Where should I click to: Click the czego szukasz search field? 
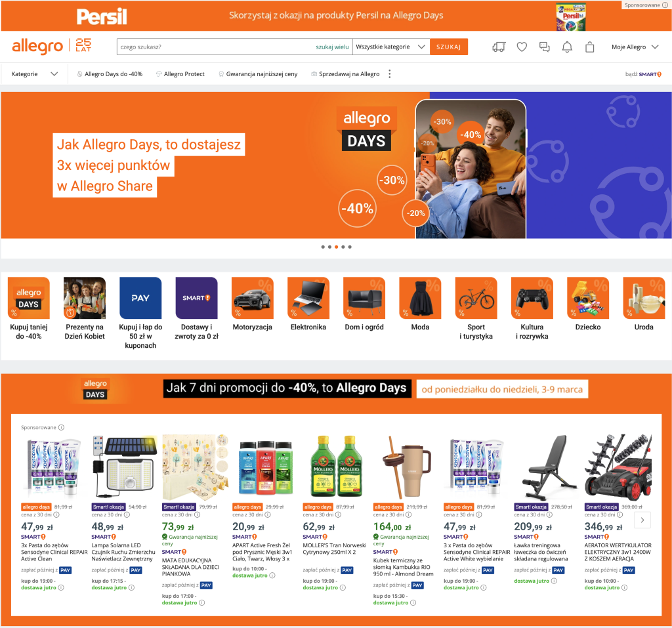click(215, 47)
